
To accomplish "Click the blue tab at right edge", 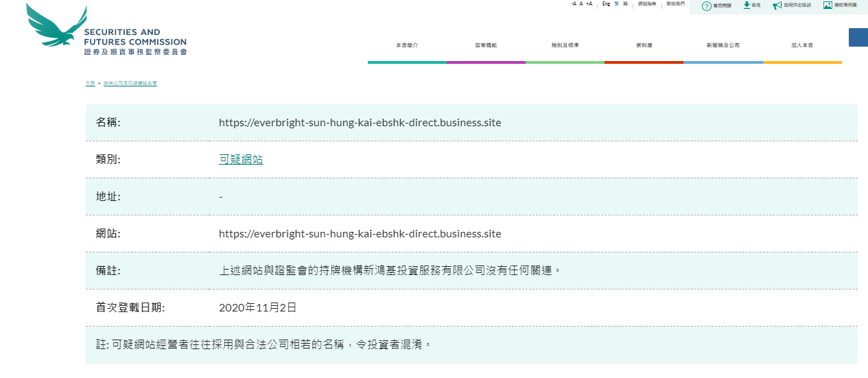I will click(858, 38).
